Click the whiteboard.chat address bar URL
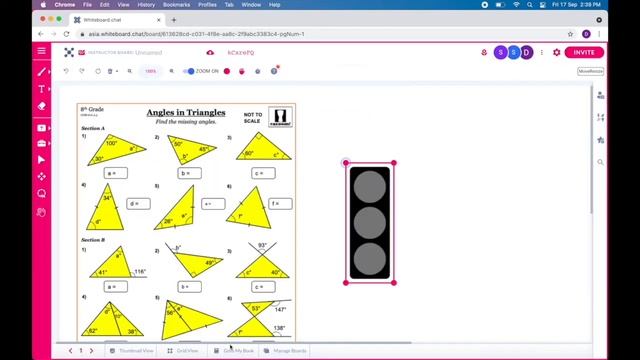The height and width of the screenshot is (360, 640). pyautogui.click(x=196, y=34)
